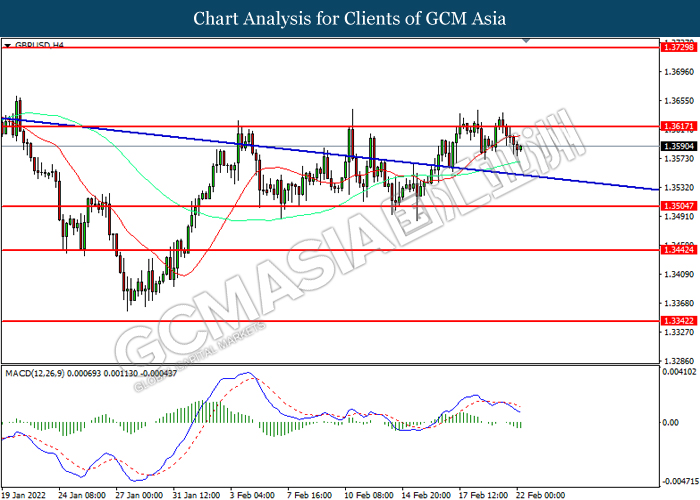The image size is (700, 500).
Task: Click the 1.33422 lowest level price label
Action: (679, 321)
